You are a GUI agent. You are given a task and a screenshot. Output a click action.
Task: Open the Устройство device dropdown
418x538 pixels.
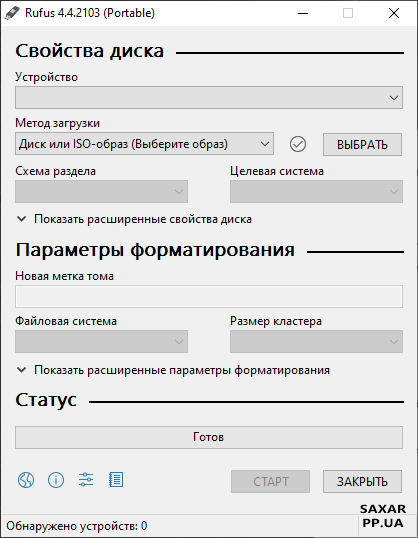209,97
